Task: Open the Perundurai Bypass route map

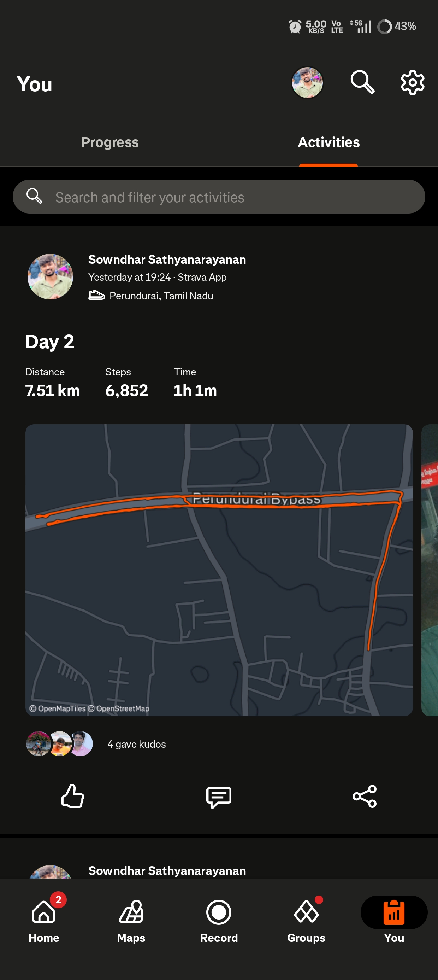Action: [x=219, y=570]
